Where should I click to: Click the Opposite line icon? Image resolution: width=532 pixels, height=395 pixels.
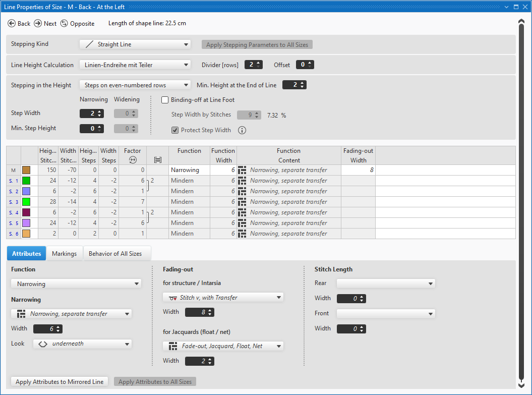(64, 24)
